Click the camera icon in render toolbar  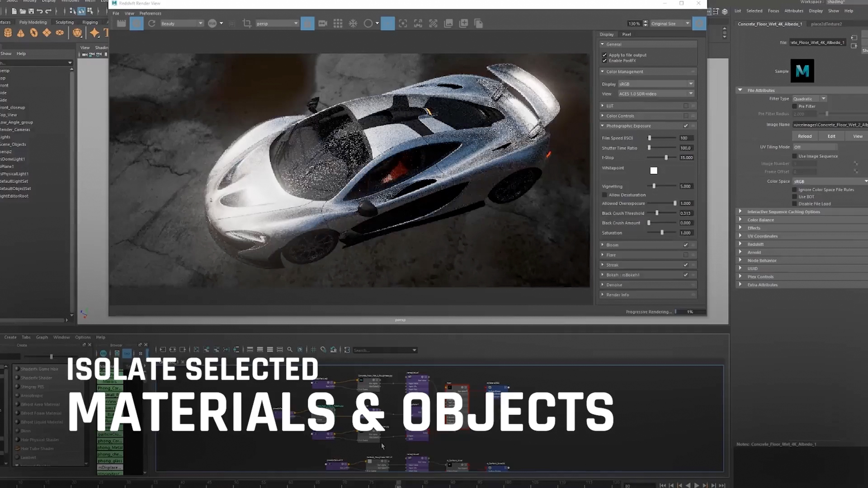click(x=323, y=23)
